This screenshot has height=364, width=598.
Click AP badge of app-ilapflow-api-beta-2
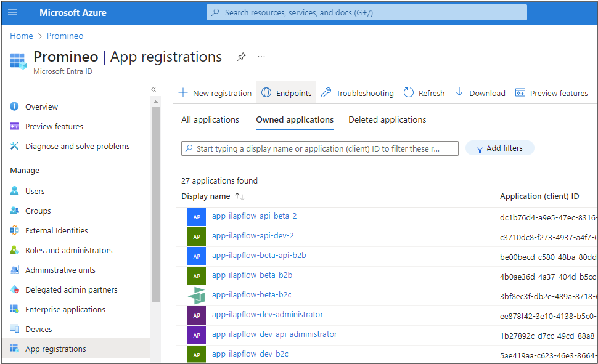point(197,217)
